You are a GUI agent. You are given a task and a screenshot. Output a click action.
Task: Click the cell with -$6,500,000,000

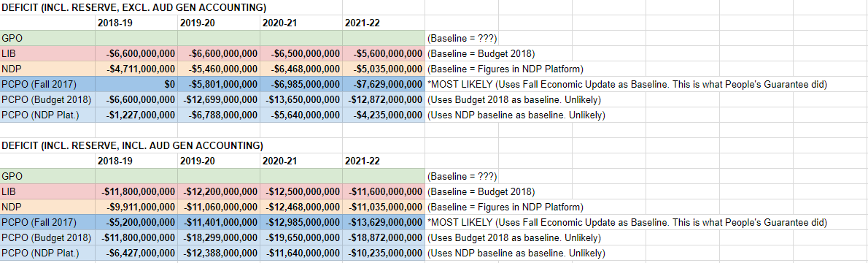(301, 54)
